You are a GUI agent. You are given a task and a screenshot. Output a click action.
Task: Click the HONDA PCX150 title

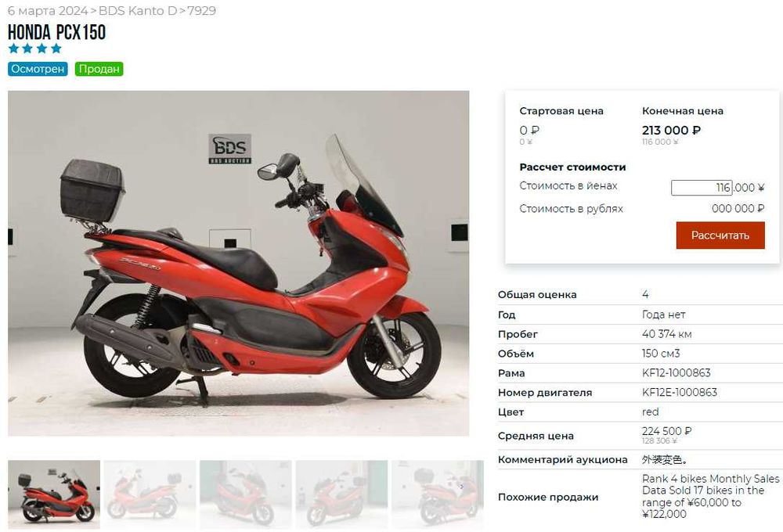[56, 32]
